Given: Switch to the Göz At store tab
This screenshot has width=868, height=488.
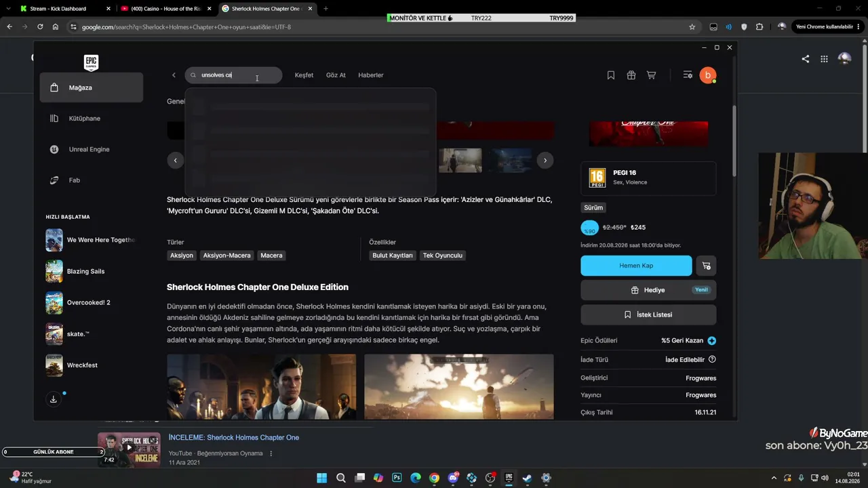Looking at the screenshot, I should pyautogui.click(x=336, y=75).
